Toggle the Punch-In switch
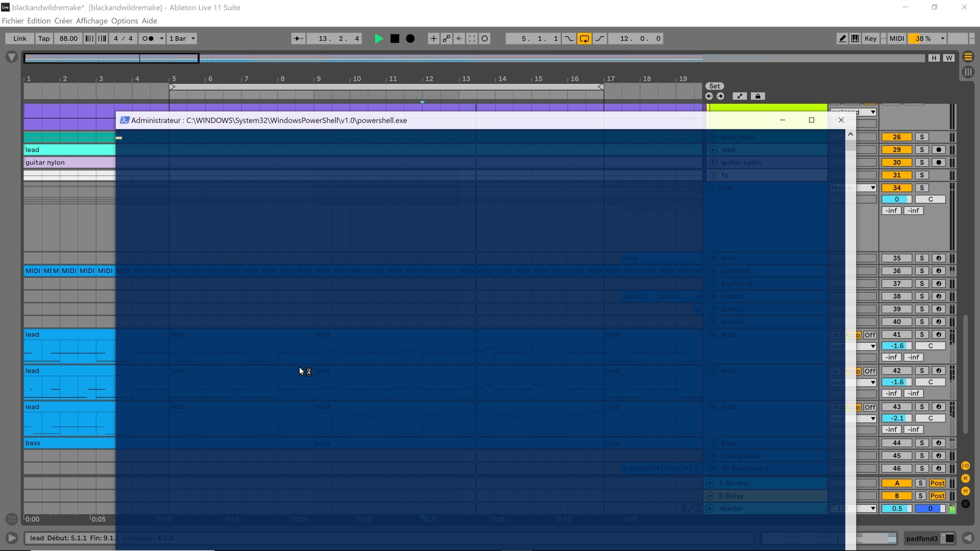This screenshot has height=551, width=980. point(569,39)
